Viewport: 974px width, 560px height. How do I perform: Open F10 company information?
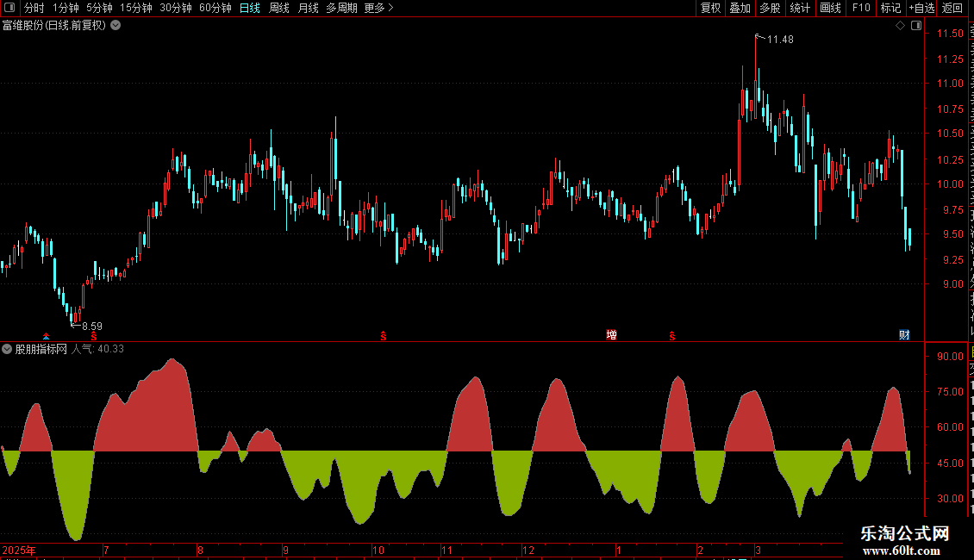pyautogui.click(x=861, y=8)
